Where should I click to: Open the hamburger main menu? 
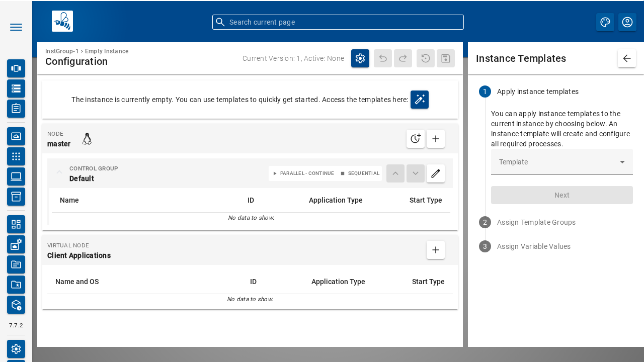pyautogui.click(x=16, y=27)
